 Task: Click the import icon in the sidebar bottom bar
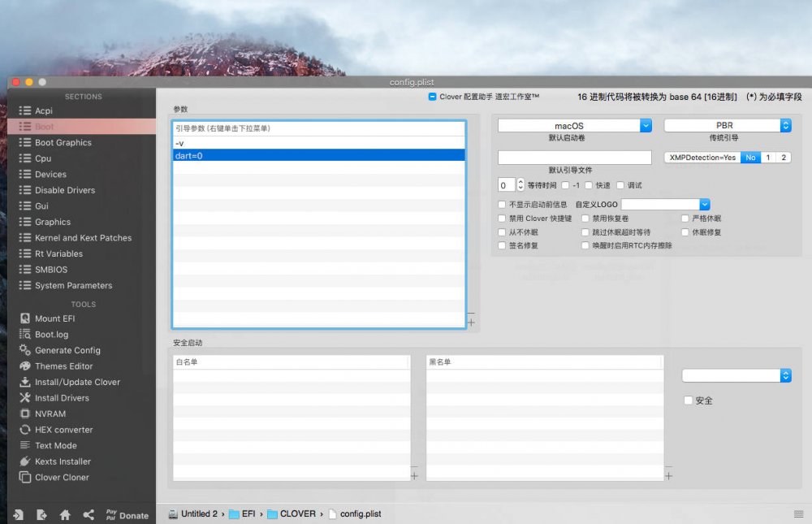point(19,515)
